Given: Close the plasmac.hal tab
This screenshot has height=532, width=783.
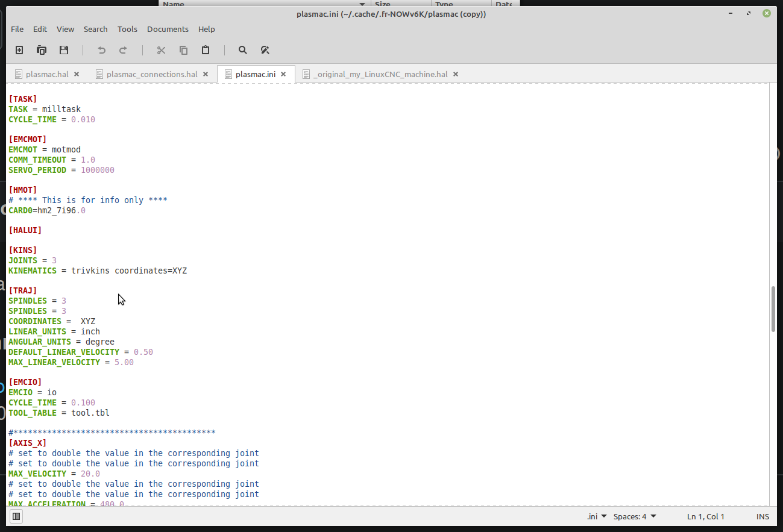Looking at the screenshot, I should click(x=77, y=75).
